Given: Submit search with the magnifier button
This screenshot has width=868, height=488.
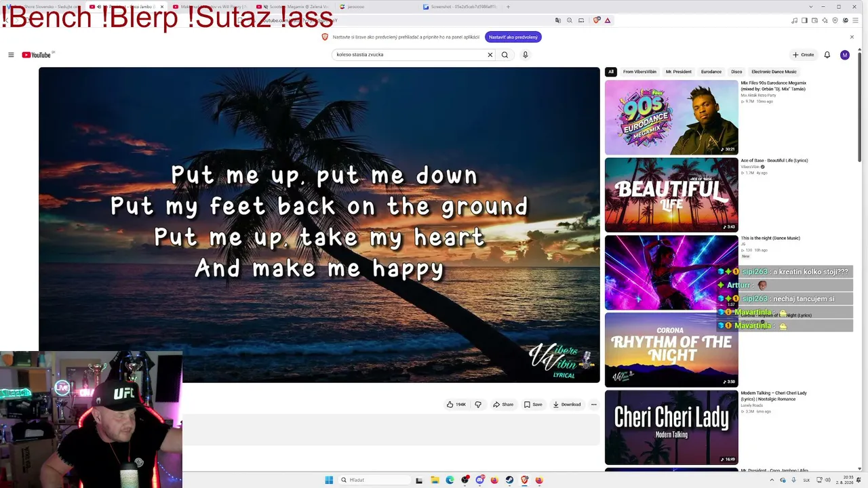Looking at the screenshot, I should 505,55.
